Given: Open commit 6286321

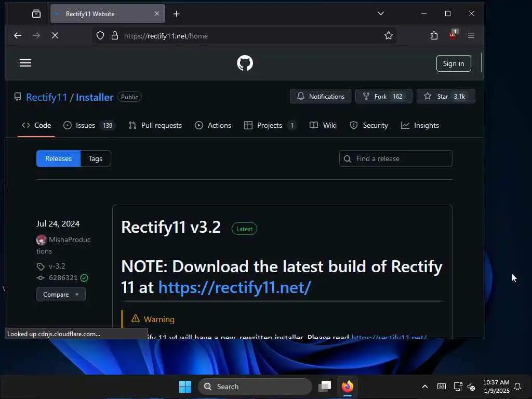Looking at the screenshot, I should [63, 277].
